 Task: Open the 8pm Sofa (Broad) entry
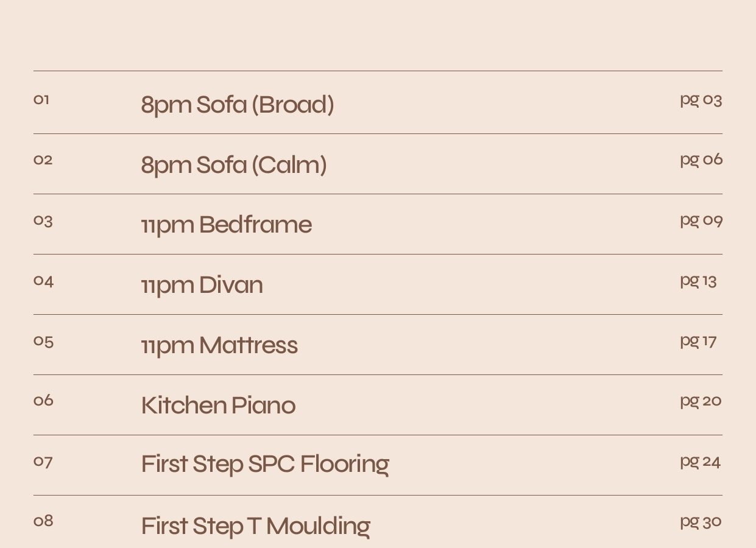pyautogui.click(x=238, y=105)
